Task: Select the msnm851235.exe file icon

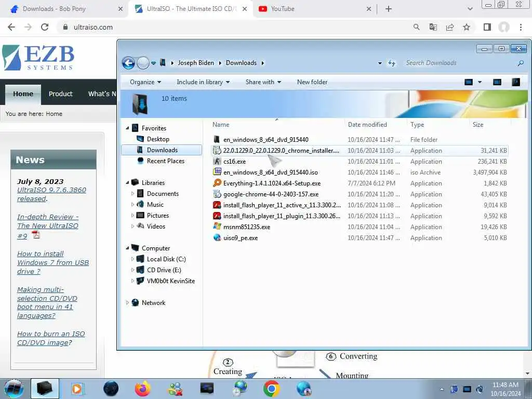Action: pos(217,227)
